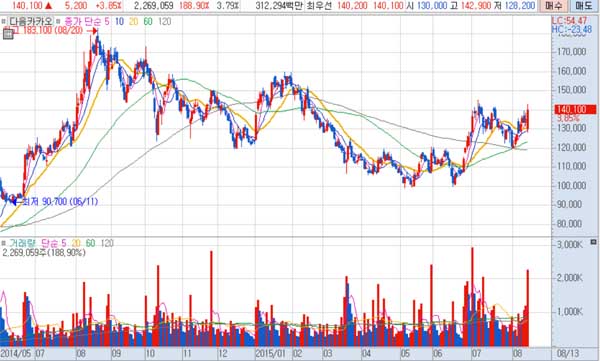Click the 최우선 label

coord(319,6)
